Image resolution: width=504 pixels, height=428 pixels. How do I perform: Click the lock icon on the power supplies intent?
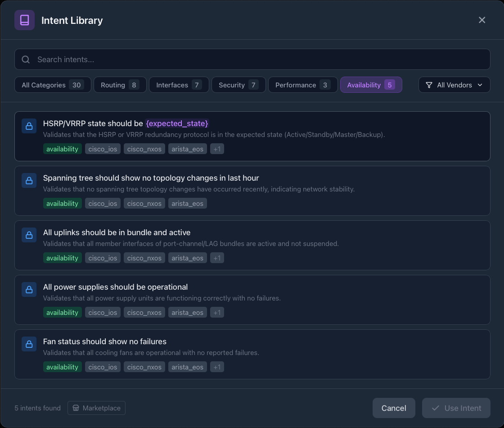pyautogui.click(x=29, y=289)
